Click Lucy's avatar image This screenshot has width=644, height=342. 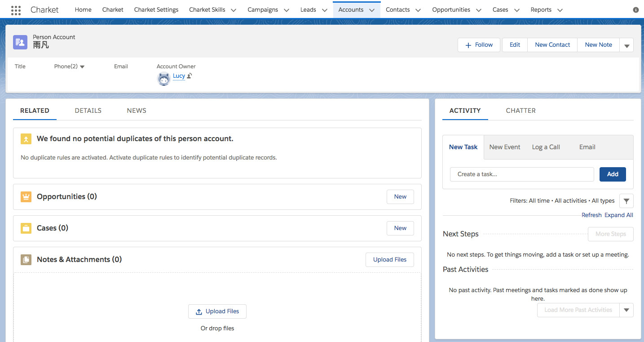click(x=163, y=79)
